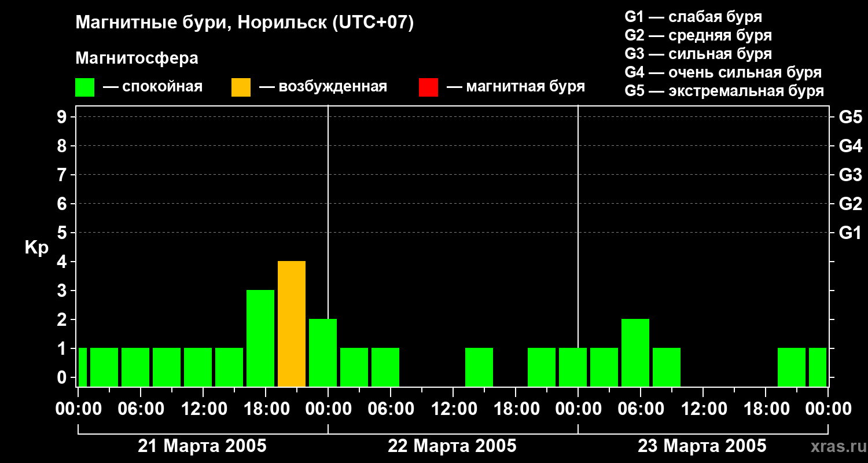Click the '3' value on Kp axis
This screenshot has width=868, height=463.
click(x=63, y=291)
